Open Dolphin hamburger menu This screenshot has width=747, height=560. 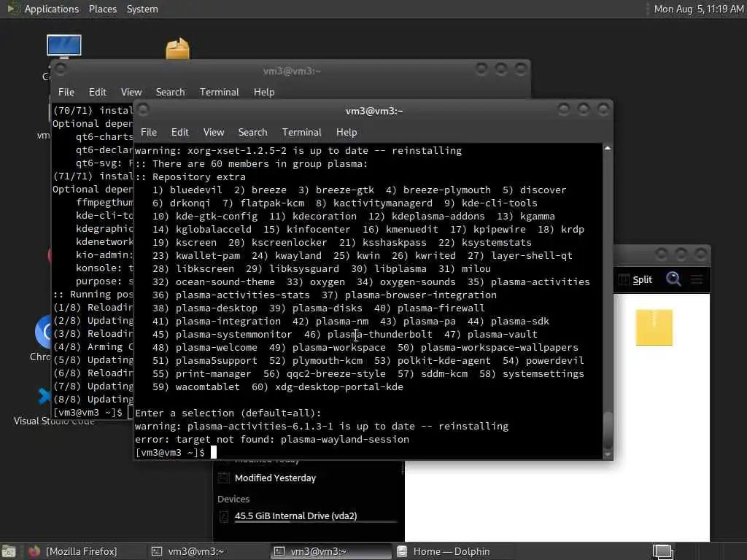[x=697, y=279]
